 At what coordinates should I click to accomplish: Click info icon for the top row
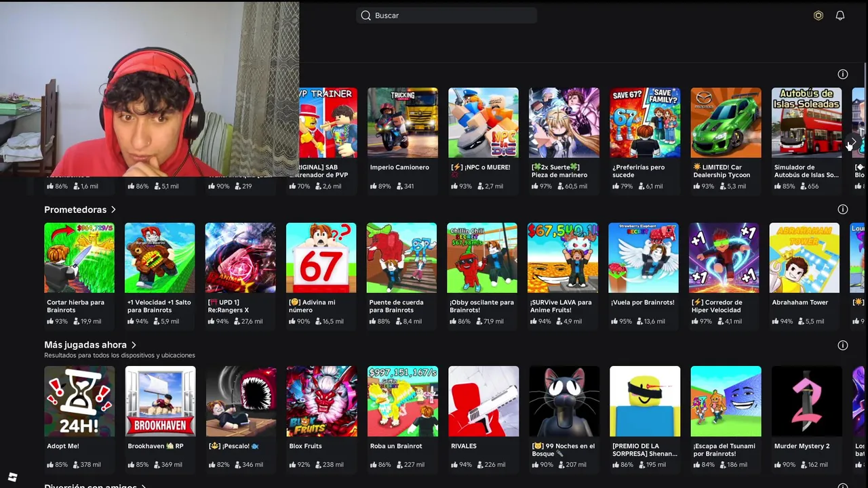843,74
